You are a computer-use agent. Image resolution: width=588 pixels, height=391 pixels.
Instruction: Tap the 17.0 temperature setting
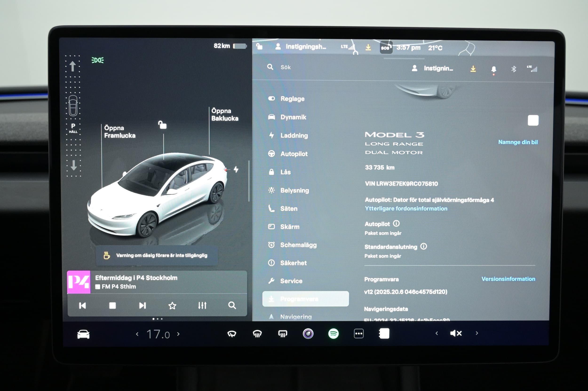158,334
